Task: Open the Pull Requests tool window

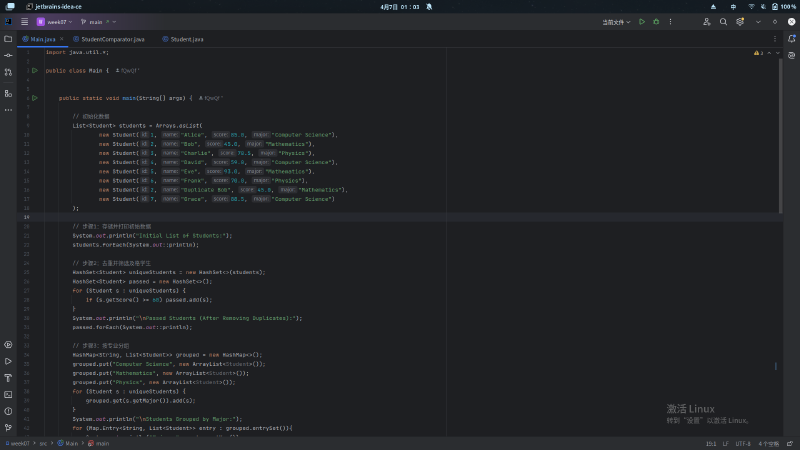Action: coord(8,72)
